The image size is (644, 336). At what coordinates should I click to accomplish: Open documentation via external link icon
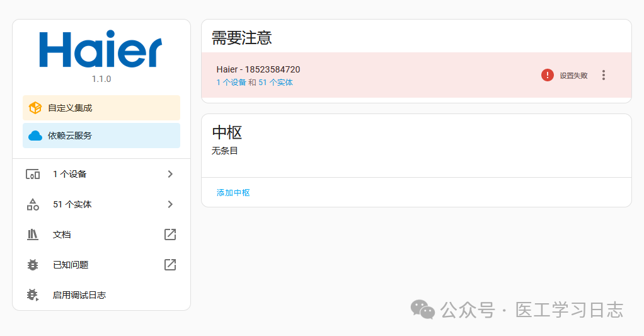(x=170, y=235)
